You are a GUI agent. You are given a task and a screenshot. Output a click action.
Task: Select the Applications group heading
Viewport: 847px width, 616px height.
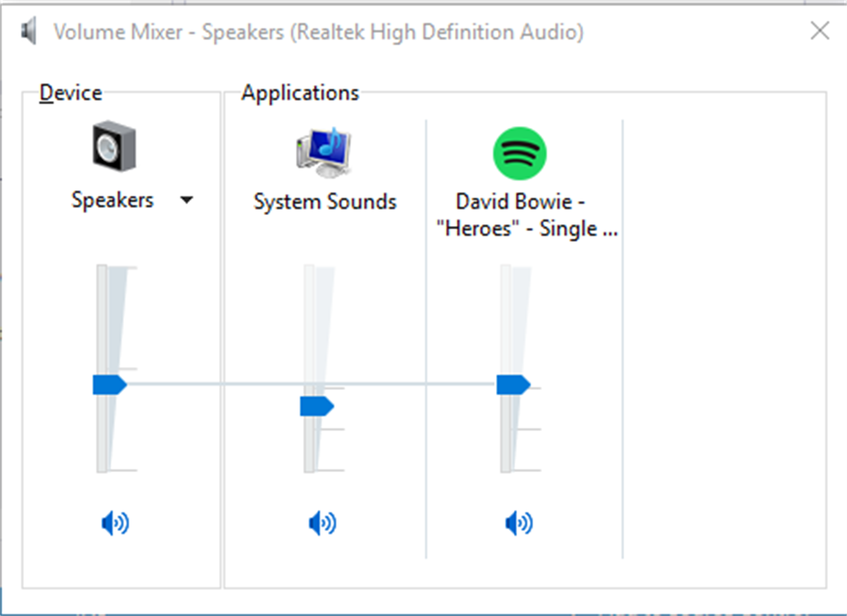pyautogui.click(x=300, y=92)
